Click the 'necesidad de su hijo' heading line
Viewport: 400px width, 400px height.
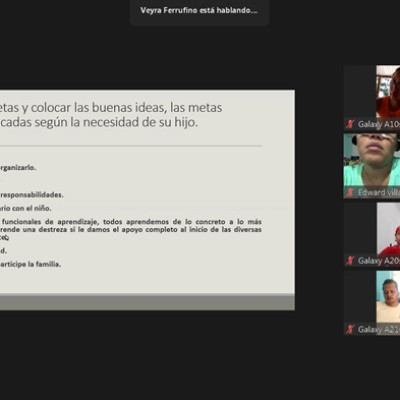pos(99,122)
